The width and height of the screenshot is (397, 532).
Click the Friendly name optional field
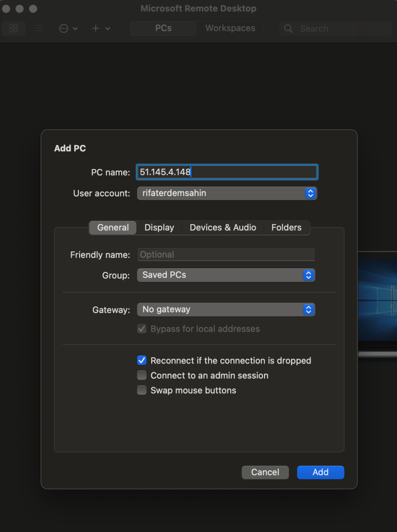[x=226, y=254]
